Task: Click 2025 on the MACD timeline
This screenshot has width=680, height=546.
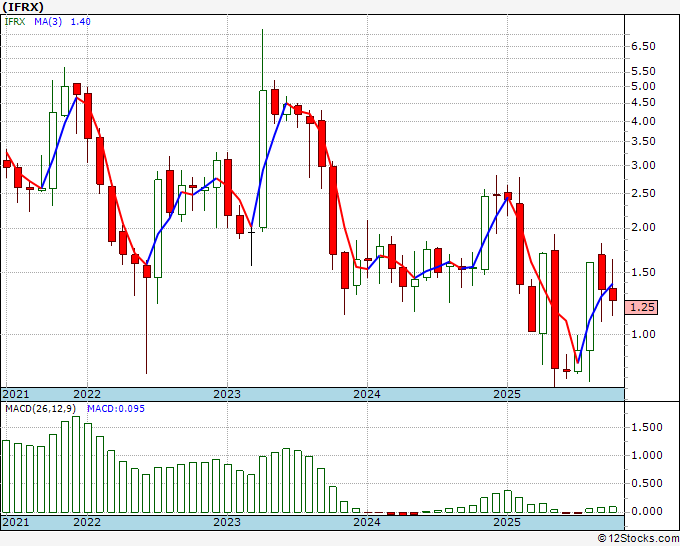Action: point(507,522)
